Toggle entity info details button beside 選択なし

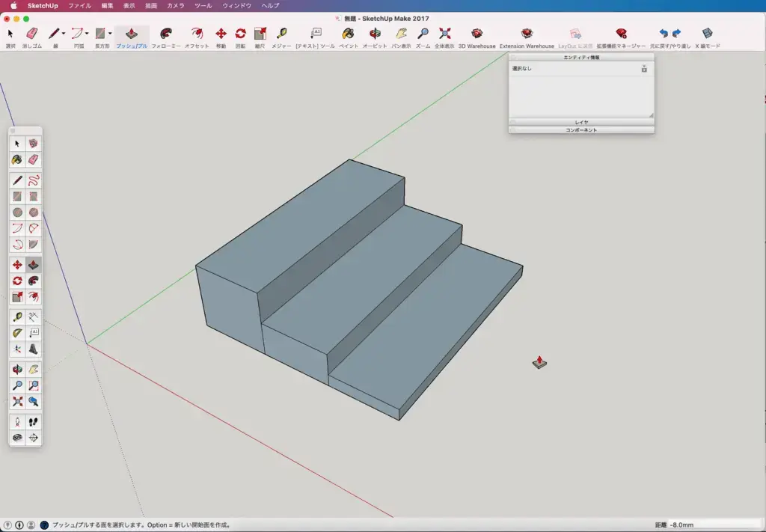[644, 69]
